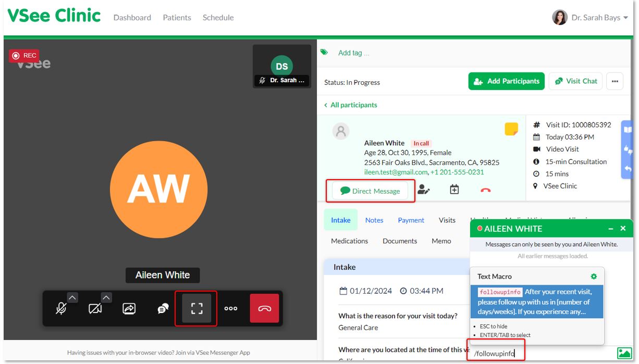
Task: Expand the microphone options chevron
Action: (x=72, y=297)
